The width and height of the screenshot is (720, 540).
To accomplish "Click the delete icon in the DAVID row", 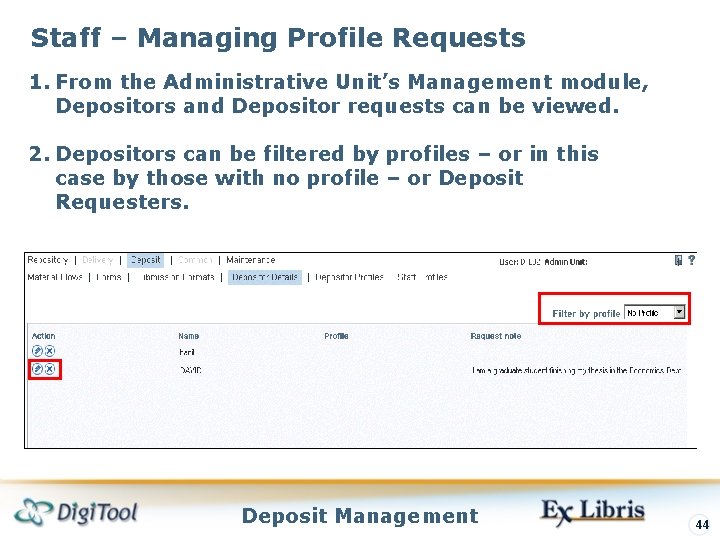I will click(x=50, y=369).
